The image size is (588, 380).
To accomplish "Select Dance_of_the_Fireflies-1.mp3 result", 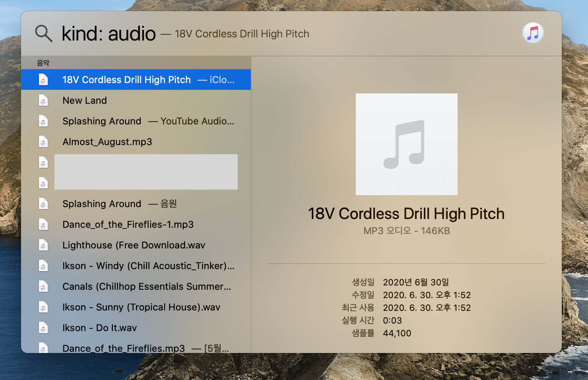I will click(x=136, y=224).
